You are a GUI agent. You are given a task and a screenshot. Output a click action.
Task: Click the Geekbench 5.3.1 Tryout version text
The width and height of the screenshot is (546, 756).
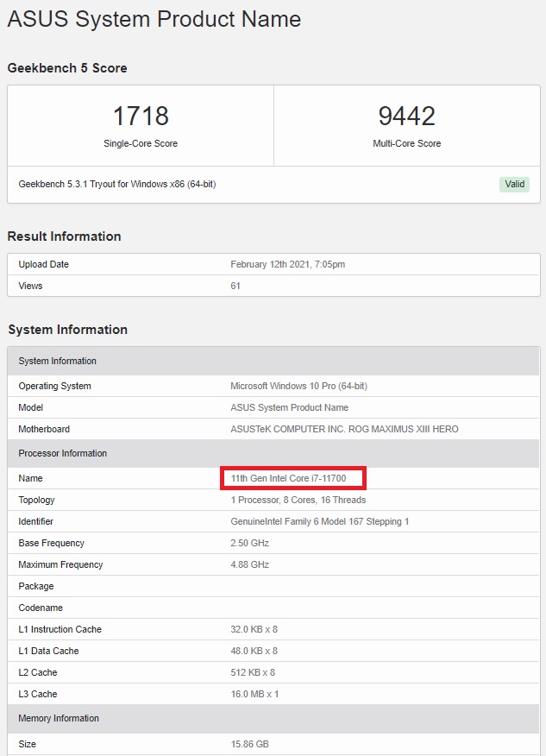(x=117, y=184)
